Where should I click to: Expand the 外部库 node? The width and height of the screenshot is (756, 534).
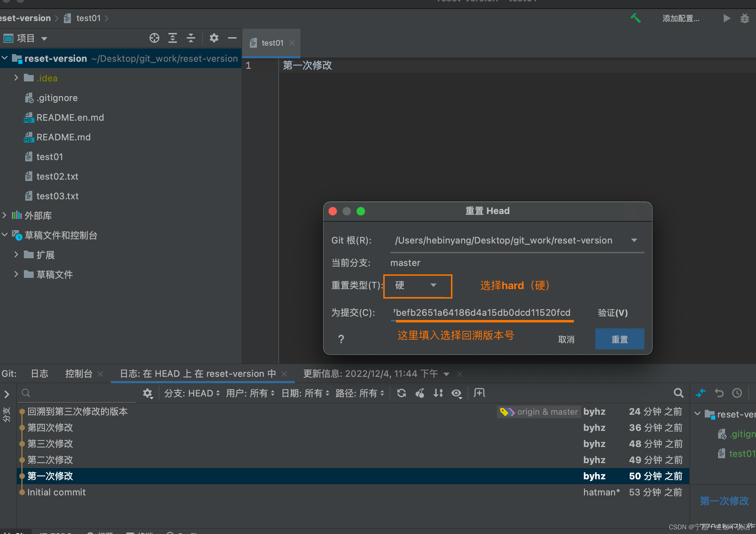[5, 215]
